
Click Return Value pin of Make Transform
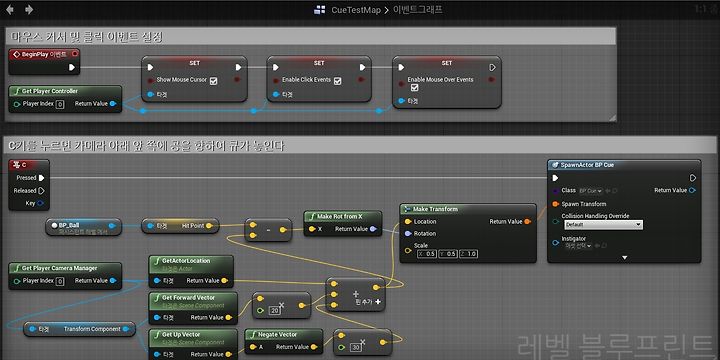click(528, 221)
